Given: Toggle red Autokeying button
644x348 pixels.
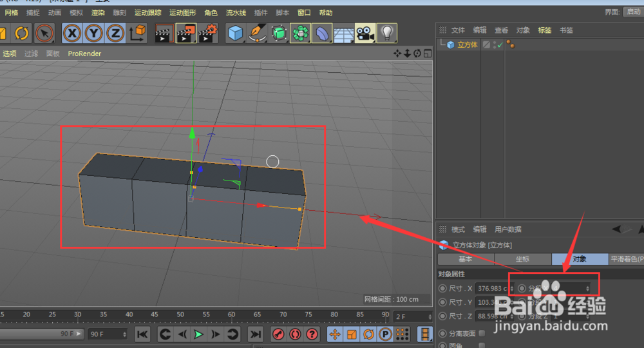Looking at the screenshot, I should coord(296,334).
